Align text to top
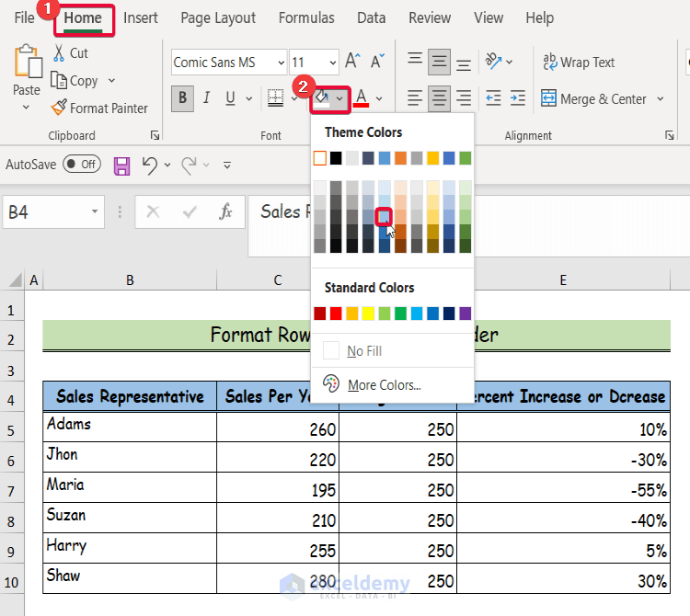690x616 pixels. tap(415, 60)
